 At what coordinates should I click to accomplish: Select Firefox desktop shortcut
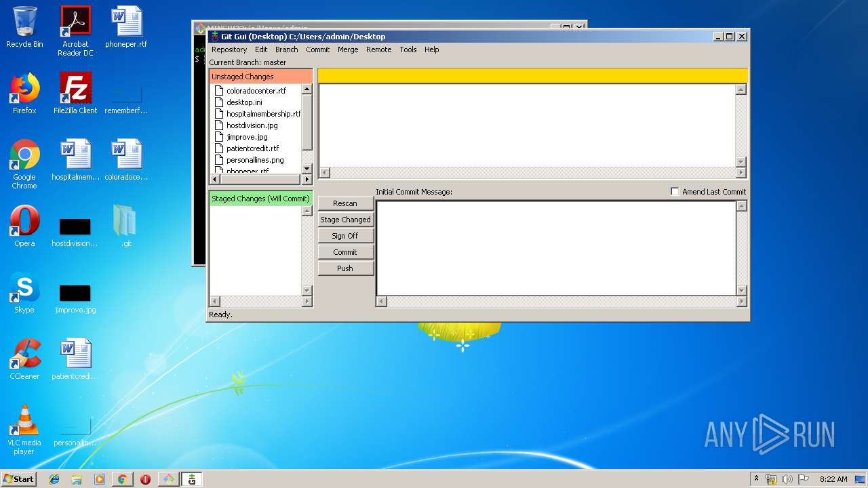tap(24, 94)
